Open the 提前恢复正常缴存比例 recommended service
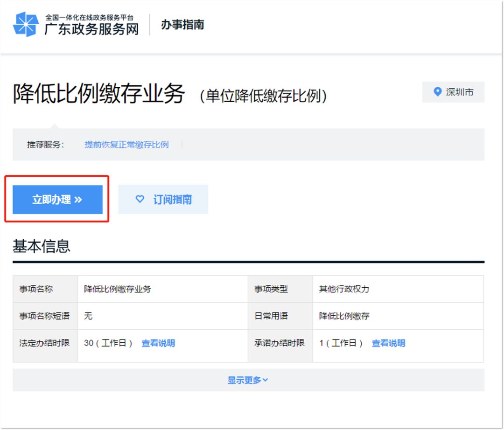 tap(126, 145)
